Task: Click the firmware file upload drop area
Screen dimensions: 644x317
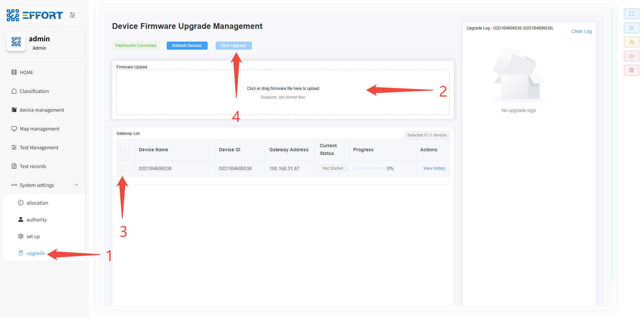Action: 283,93
